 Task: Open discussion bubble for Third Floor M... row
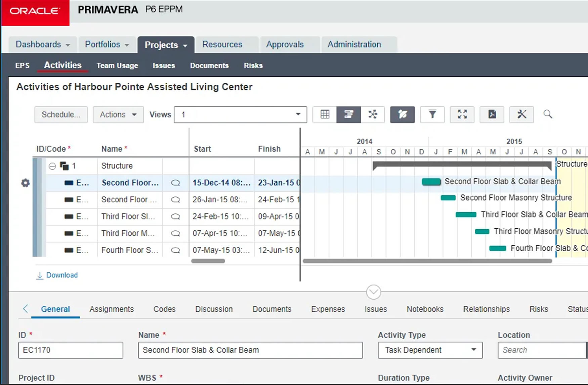click(175, 233)
